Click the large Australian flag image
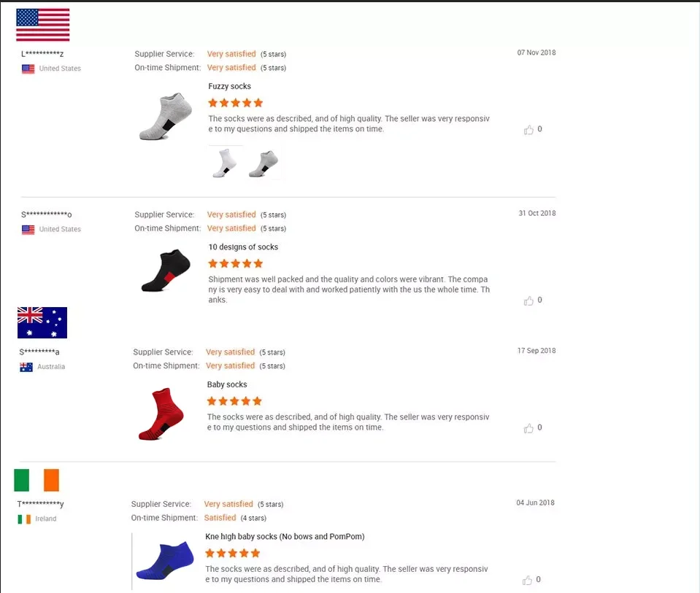Viewport: 700px width, 593px height. point(42,322)
